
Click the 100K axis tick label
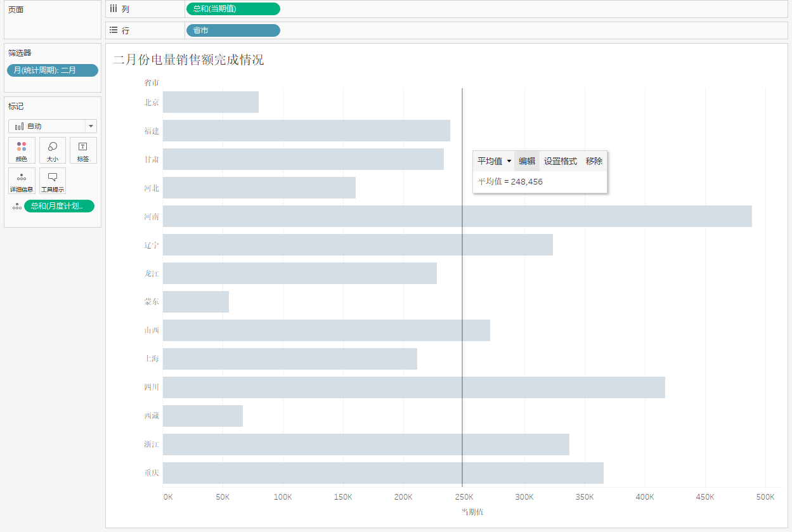[x=283, y=497]
